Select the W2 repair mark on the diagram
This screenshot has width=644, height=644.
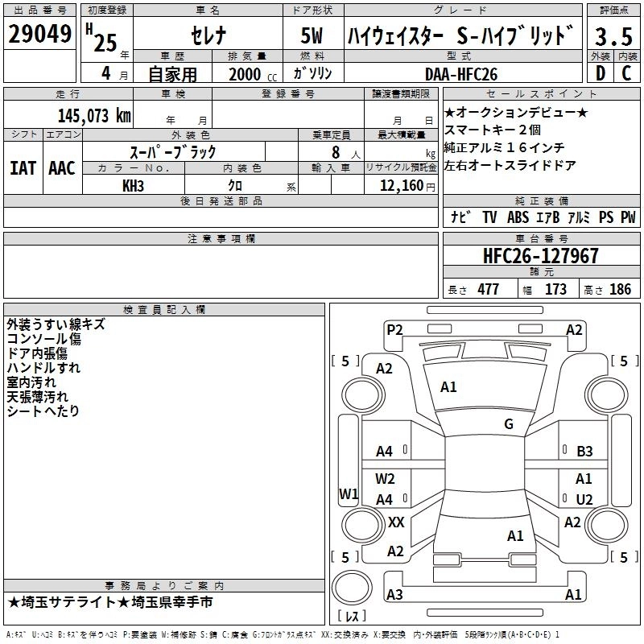[x=385, y=479]
